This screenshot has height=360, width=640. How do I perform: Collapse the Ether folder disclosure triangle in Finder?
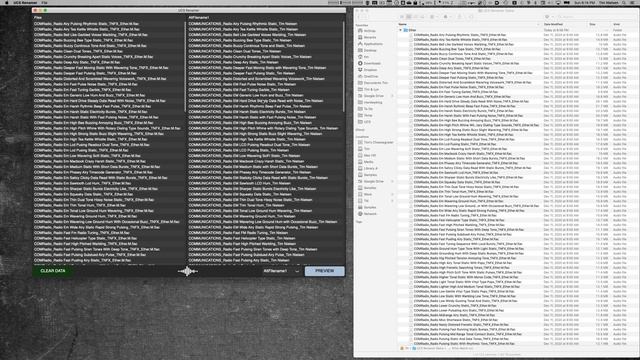(400, 30)
